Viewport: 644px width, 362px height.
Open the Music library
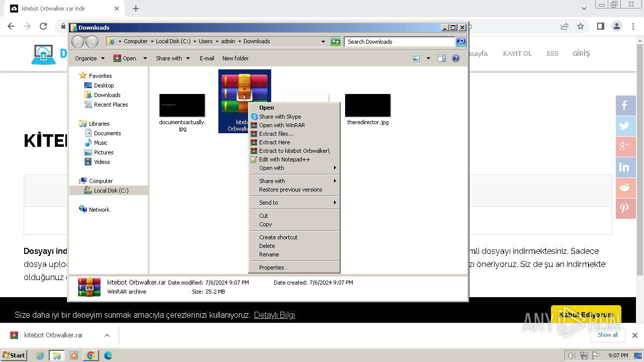click(101, 143)
